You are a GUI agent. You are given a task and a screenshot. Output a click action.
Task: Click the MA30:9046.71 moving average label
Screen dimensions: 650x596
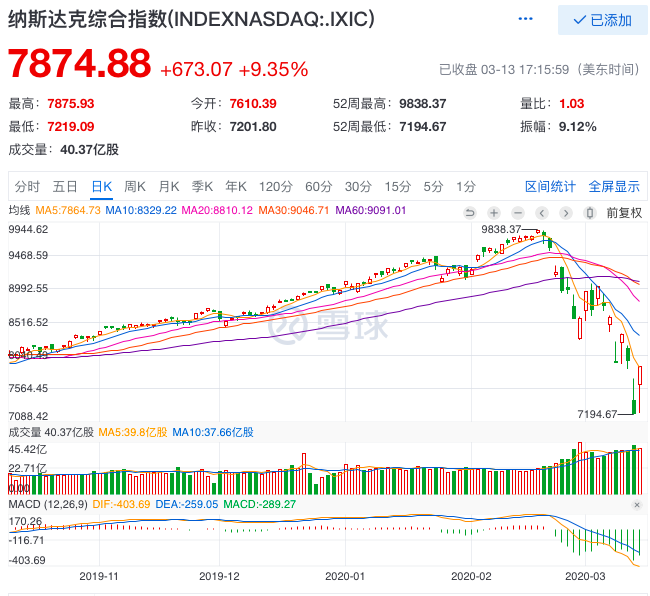[x=294, y=211]
